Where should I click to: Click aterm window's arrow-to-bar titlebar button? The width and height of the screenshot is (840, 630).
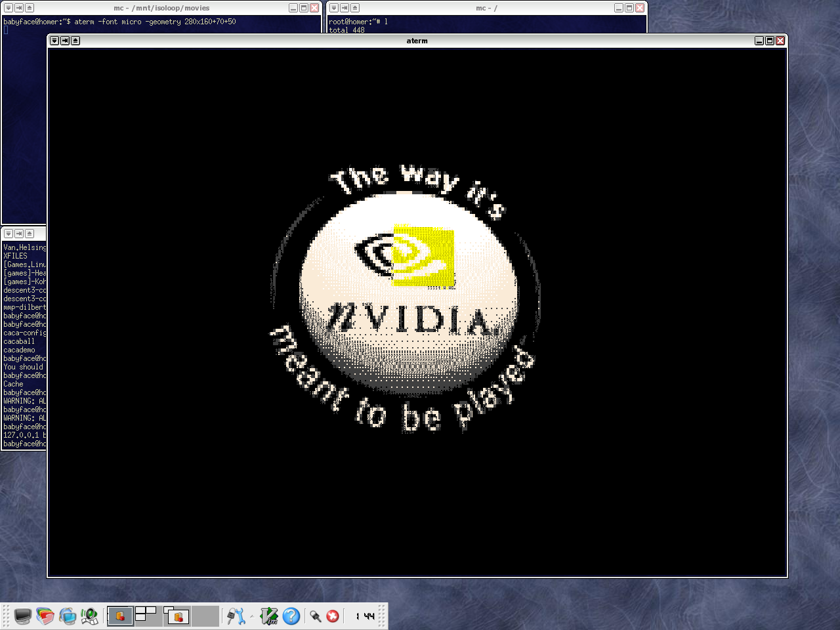[65, 41]
